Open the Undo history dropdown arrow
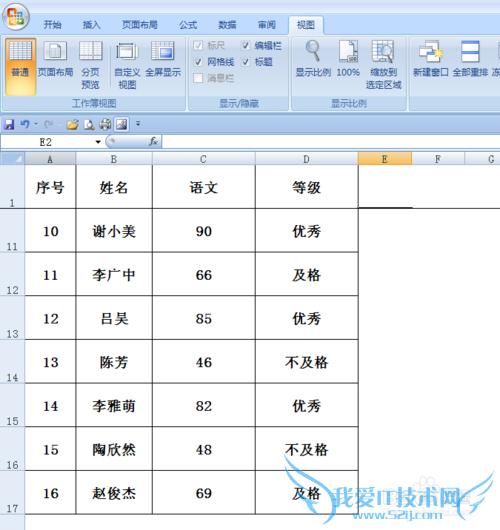 36,124
